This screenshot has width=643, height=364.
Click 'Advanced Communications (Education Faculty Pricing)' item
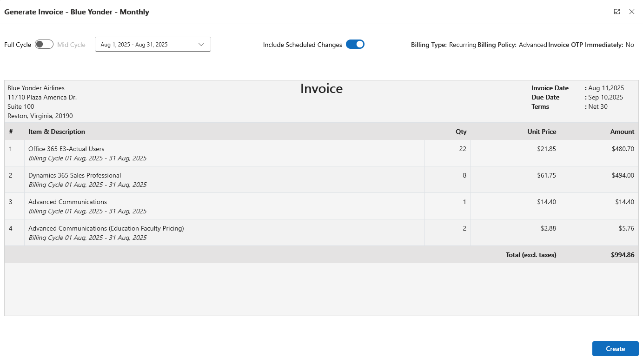click(106, 228)
